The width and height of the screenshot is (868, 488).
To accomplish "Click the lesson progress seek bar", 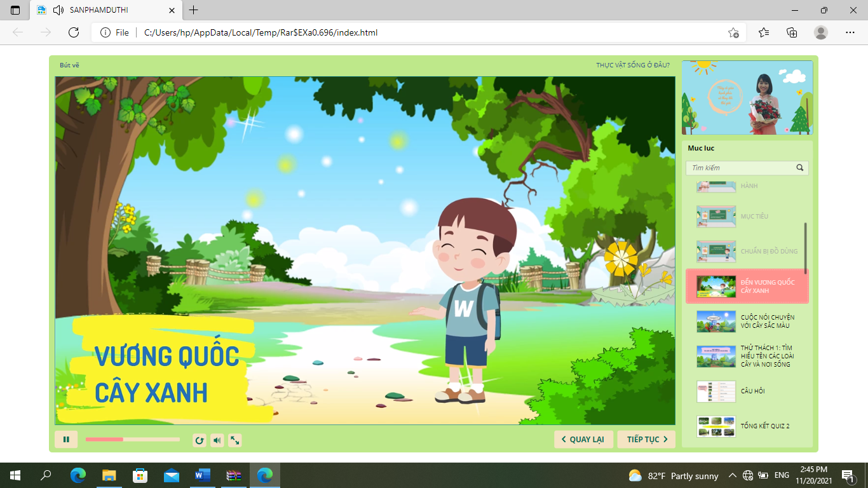I will [x=132, y=440].
